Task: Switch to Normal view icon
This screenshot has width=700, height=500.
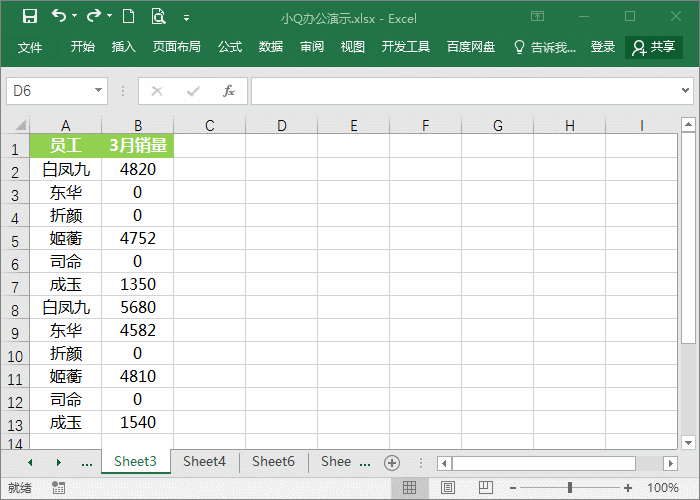Action: coord(409,488)
